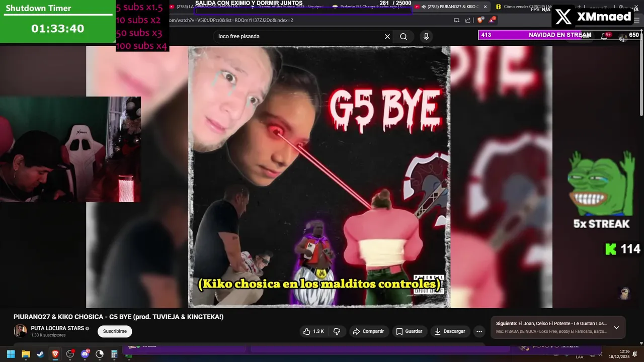
Task: Open Discord from the taskbar
Action: [85, 354]
